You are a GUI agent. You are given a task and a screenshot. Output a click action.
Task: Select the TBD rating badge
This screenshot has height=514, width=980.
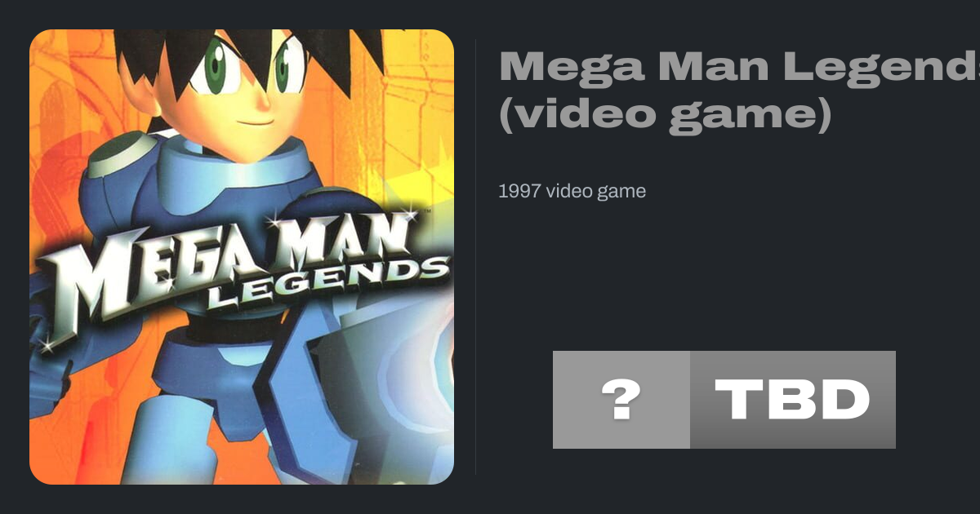(793, 400)
